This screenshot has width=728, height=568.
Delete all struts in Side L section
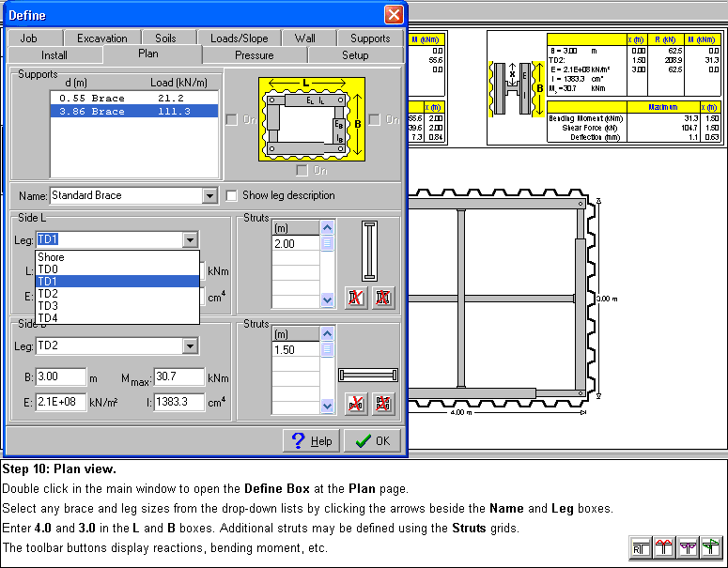[381, 298]
